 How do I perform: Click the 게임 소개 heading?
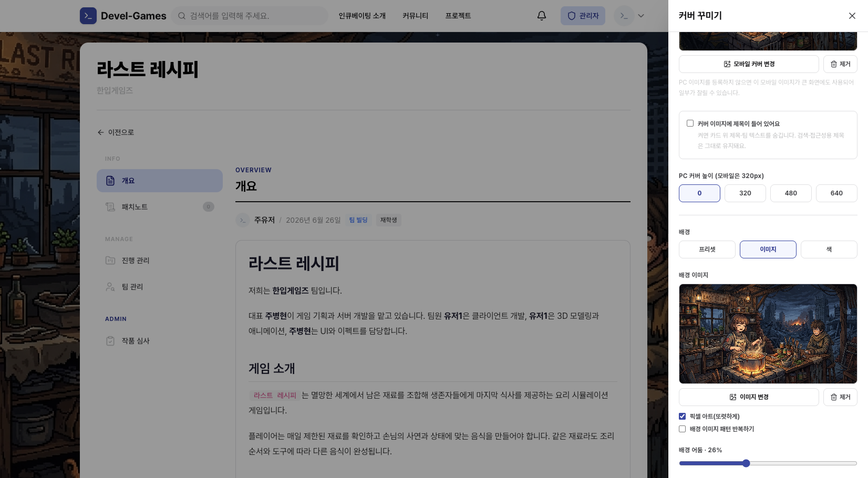click(272, 368)
